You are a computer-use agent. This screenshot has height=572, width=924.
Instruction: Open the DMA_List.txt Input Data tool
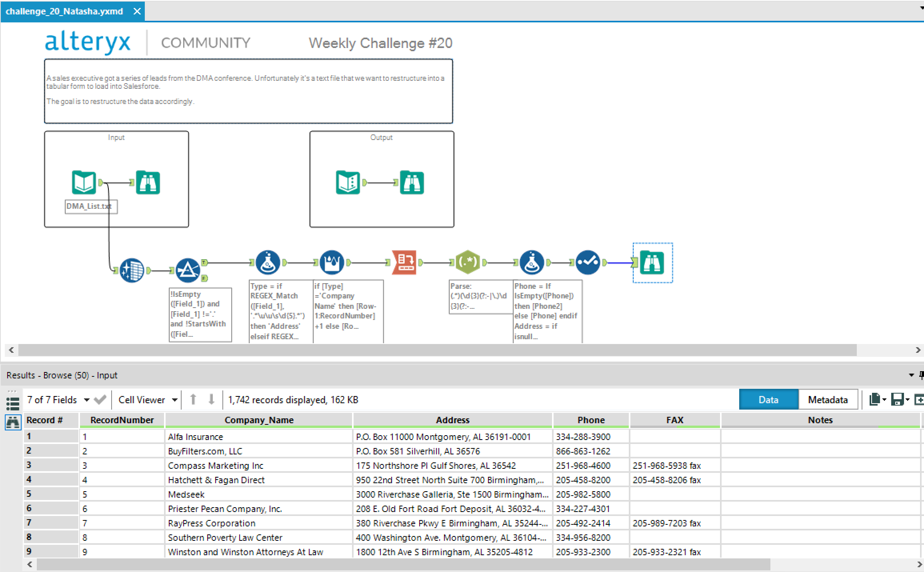[84, 182]
